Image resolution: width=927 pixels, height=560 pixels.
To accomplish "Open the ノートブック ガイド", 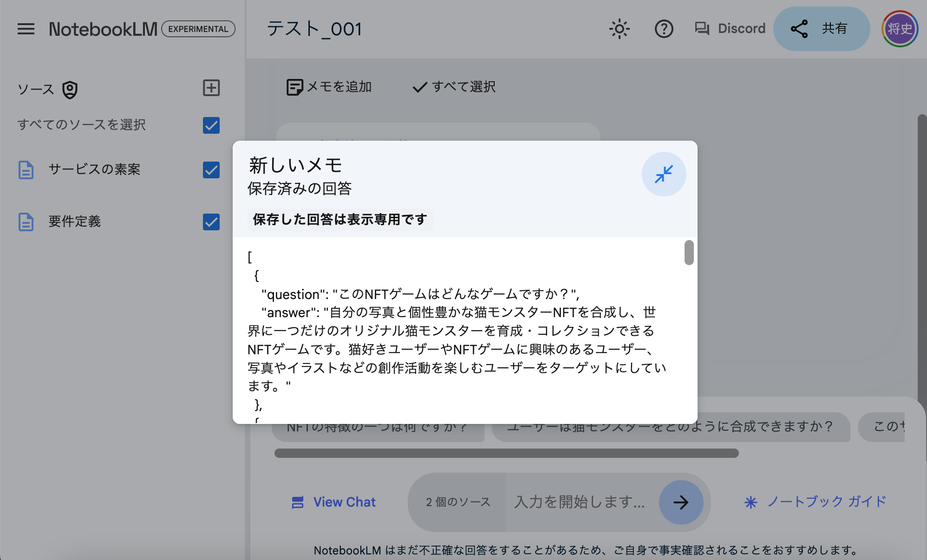I will (815, 502).
